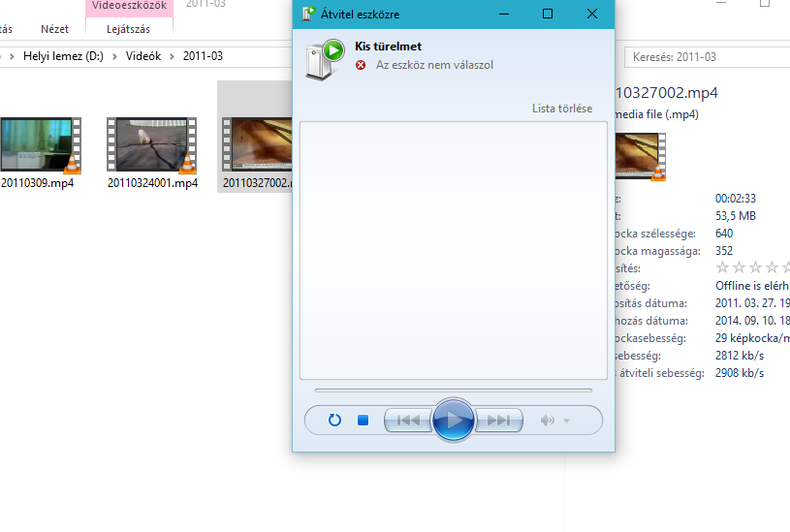790x532 pixels.
Task: Open the Nézet ribbon tab
Action: [x=54, y=29]
